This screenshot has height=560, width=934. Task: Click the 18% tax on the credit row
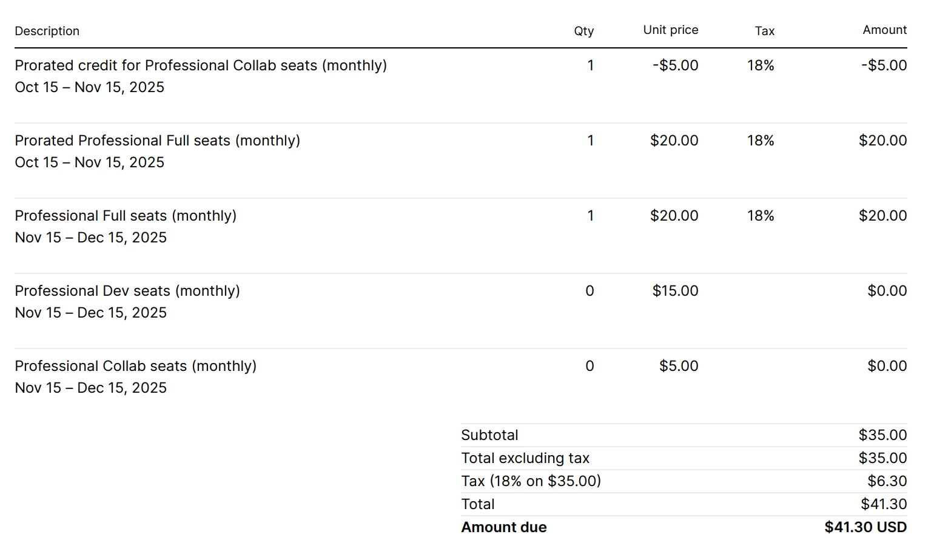click(x=761, y=65)
